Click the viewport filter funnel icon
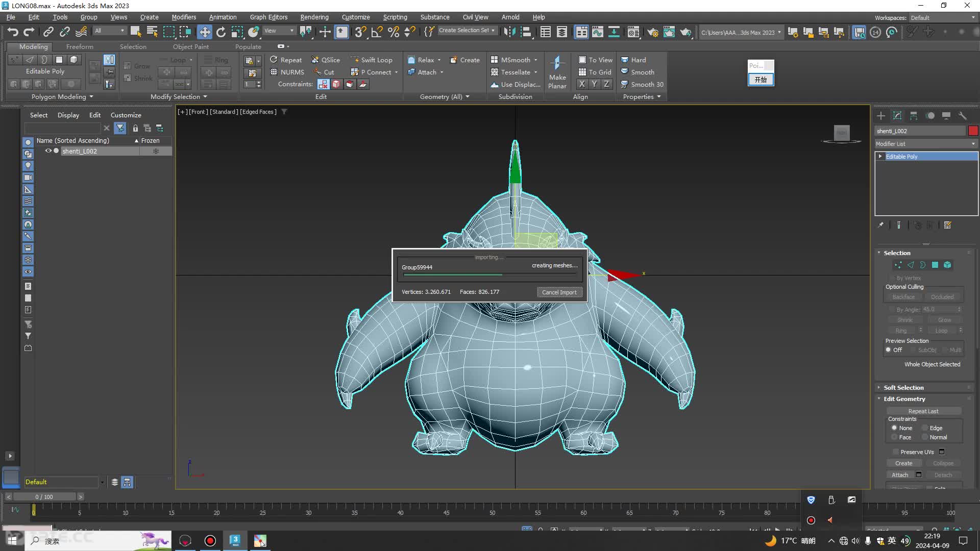This screenshot has width=980, height=551. tap(284, 112)
